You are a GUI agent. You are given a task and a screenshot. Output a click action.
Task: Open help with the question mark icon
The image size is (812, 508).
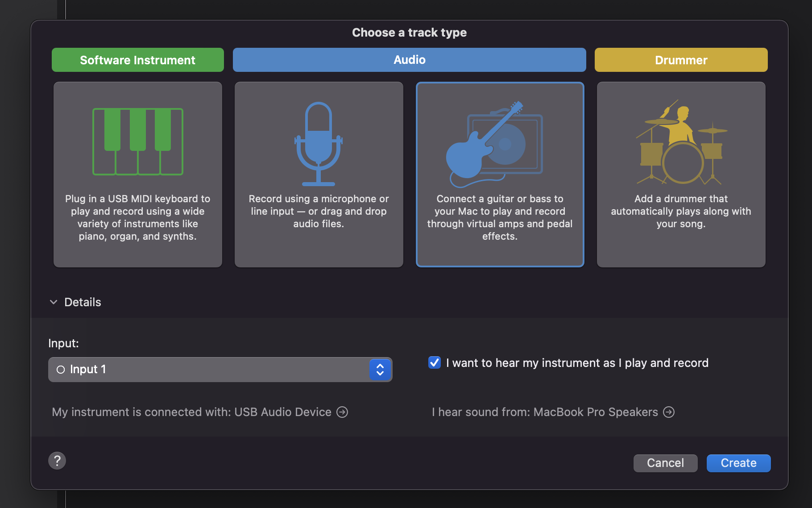coord(57,461)
